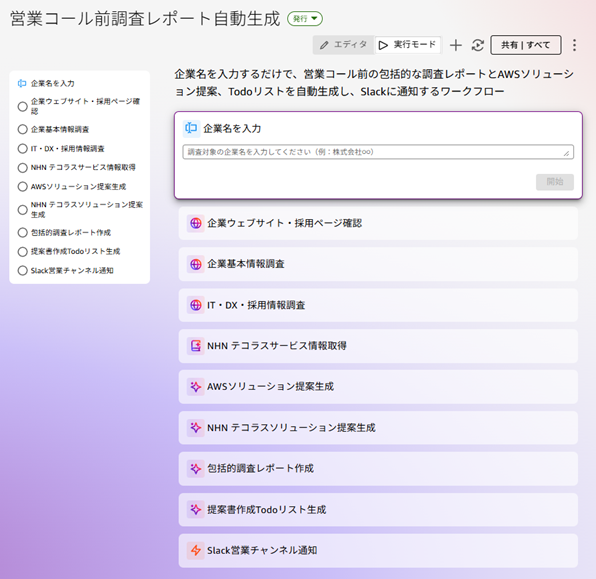
Task: Open the 発行 status dropdown
Action: pyautogui.click(x=305, y=19)
